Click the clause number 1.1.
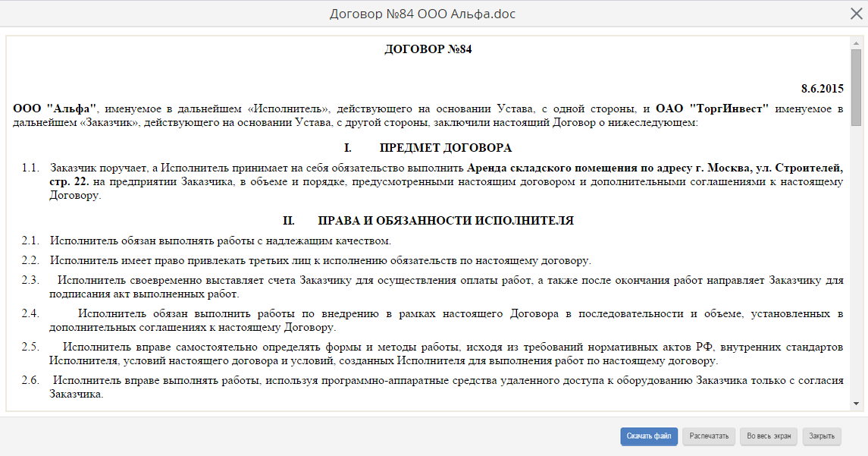Screen dimensions: 868x456 tap(30, 168)
